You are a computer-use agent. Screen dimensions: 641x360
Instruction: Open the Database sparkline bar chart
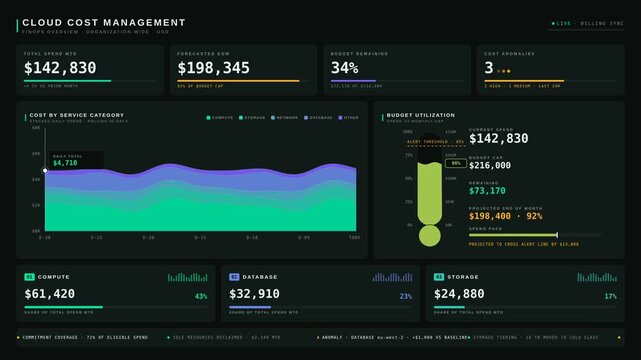pos(392,277)
